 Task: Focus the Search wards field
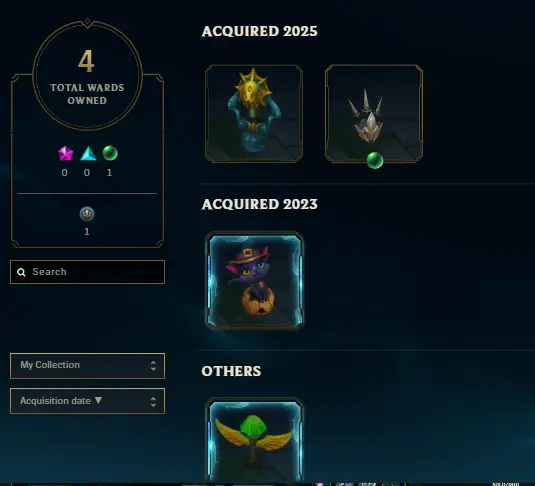point(87,272)
